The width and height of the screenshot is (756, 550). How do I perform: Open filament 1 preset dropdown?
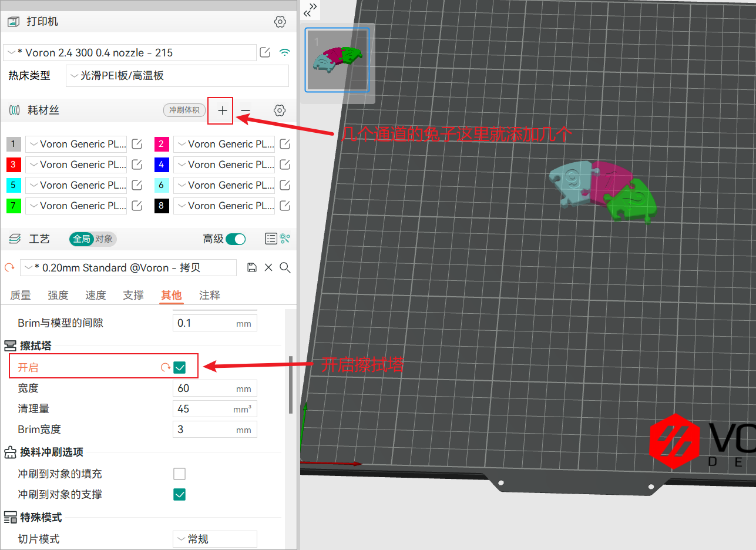(76, 144)
